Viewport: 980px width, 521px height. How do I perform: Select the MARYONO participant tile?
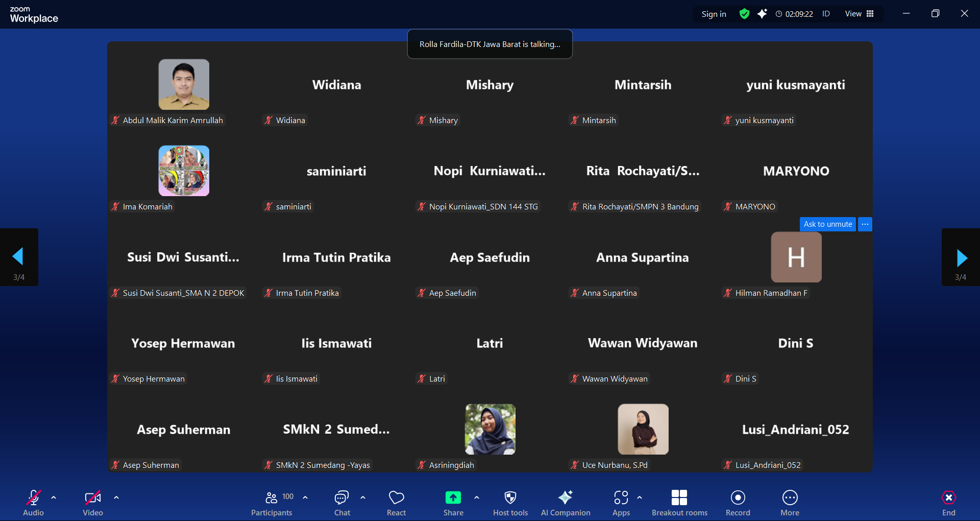coord(796,171)
